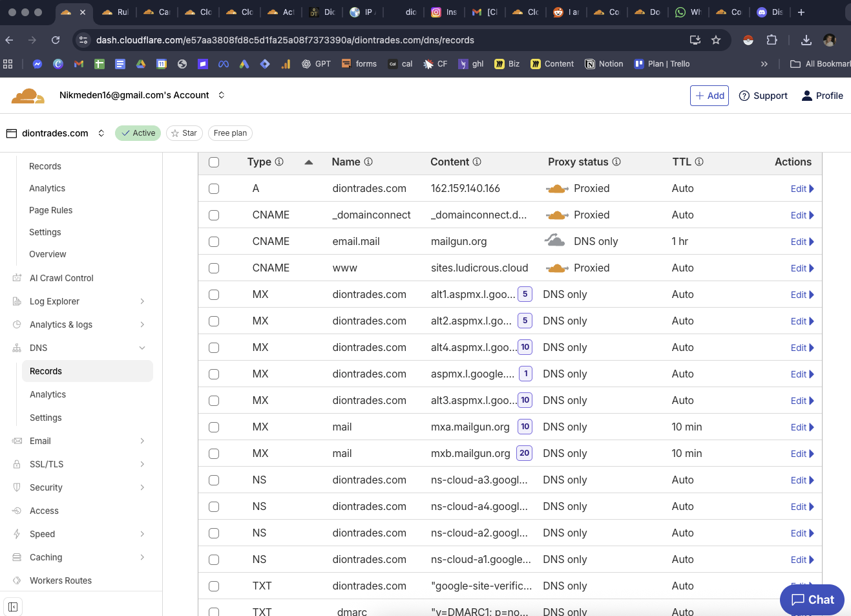Click the browser reload page icon
Viewport: 851px width, 616px height.
pos(56,40)
